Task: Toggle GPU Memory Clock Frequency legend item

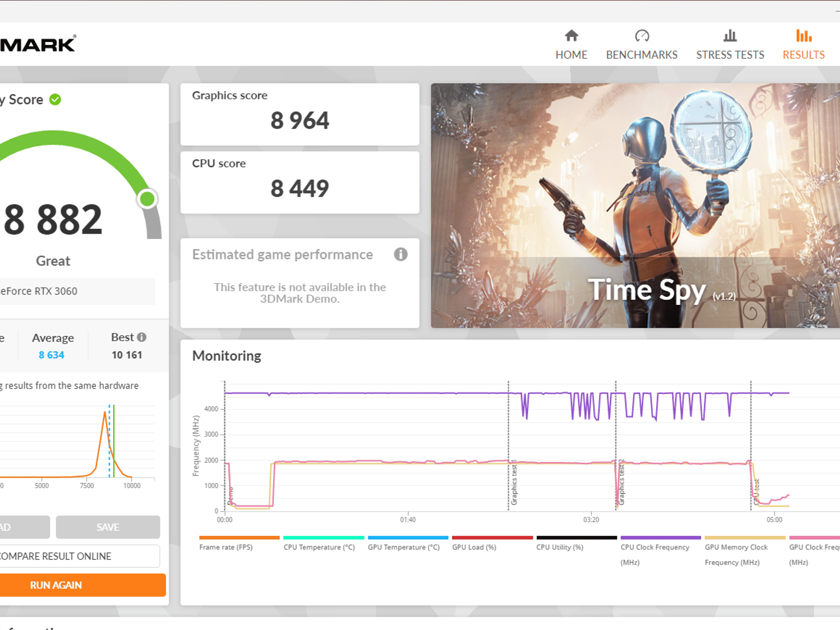Action: 745,551
